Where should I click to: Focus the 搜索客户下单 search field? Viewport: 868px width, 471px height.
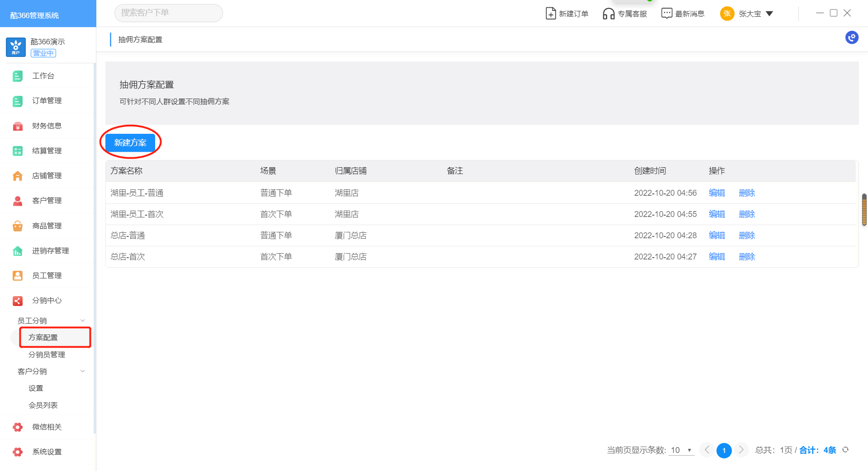click(168, 13)
